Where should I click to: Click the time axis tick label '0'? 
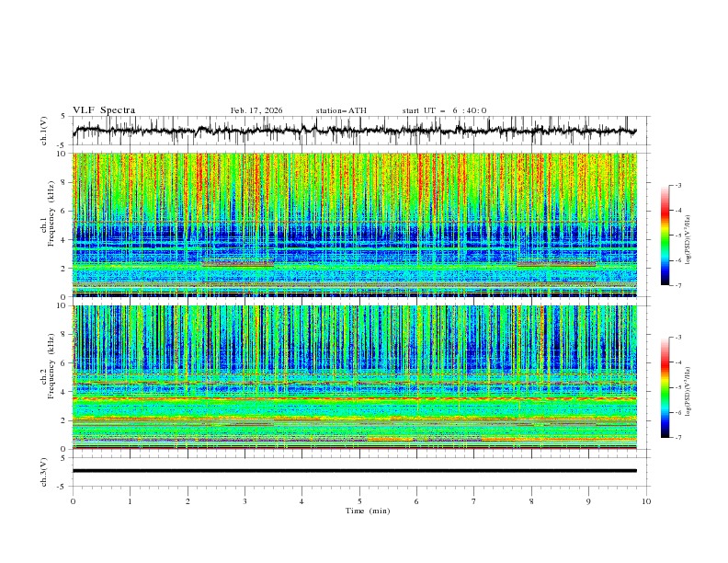pyautogui.click(x=73, y=501)
